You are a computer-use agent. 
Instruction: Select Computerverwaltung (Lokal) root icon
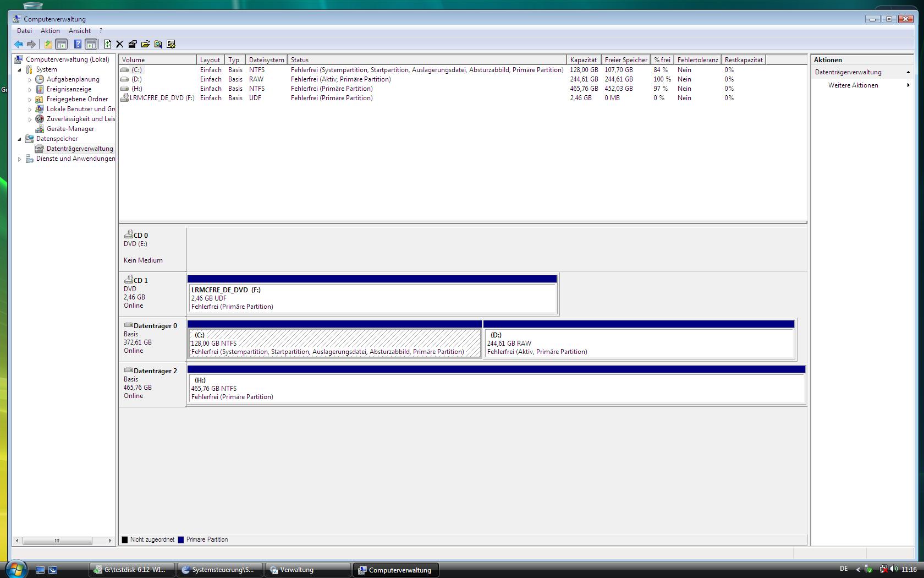click(x=19, y=59)
